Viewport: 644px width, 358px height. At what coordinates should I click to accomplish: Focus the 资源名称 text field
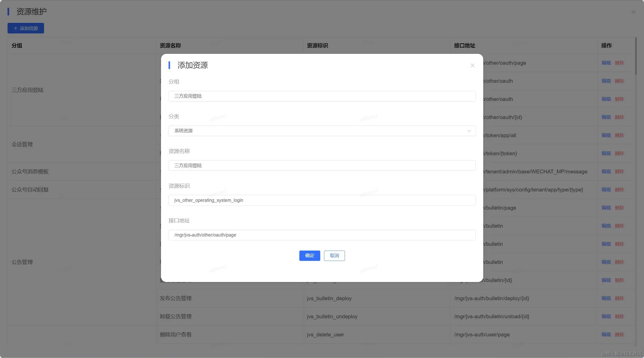pos(322,166)
